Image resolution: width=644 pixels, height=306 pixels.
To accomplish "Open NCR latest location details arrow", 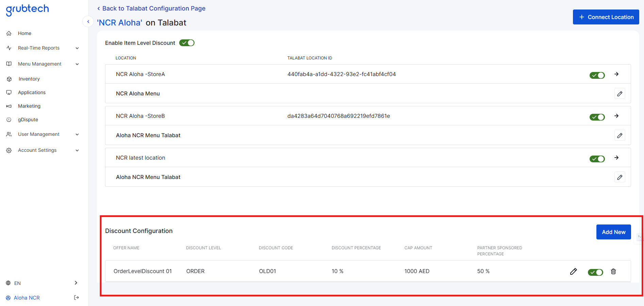I will click(x=616, y=158).
